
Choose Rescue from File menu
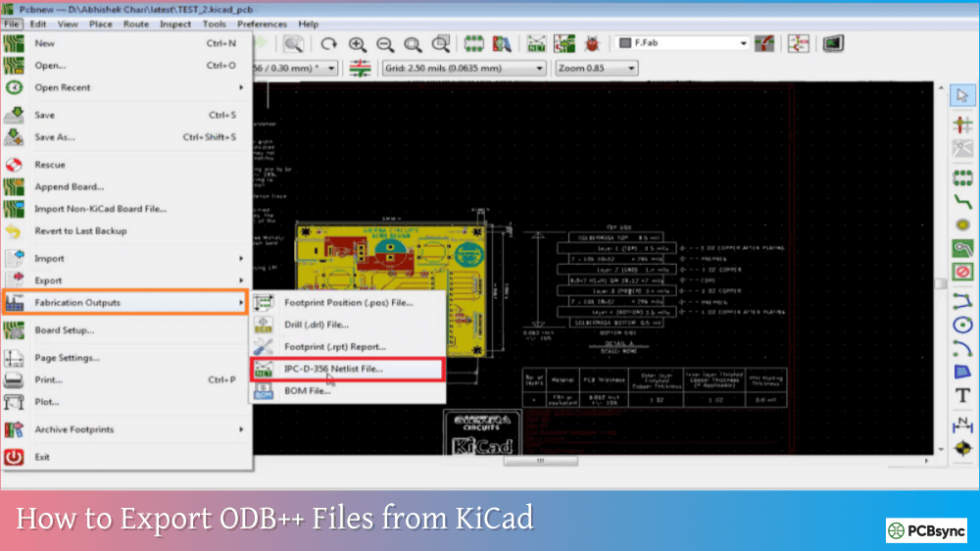point(126,165)
